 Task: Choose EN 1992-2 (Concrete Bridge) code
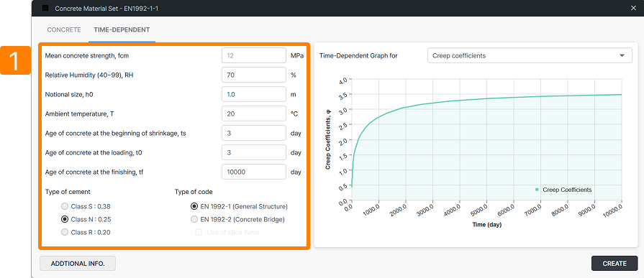(x=194, y=219)
